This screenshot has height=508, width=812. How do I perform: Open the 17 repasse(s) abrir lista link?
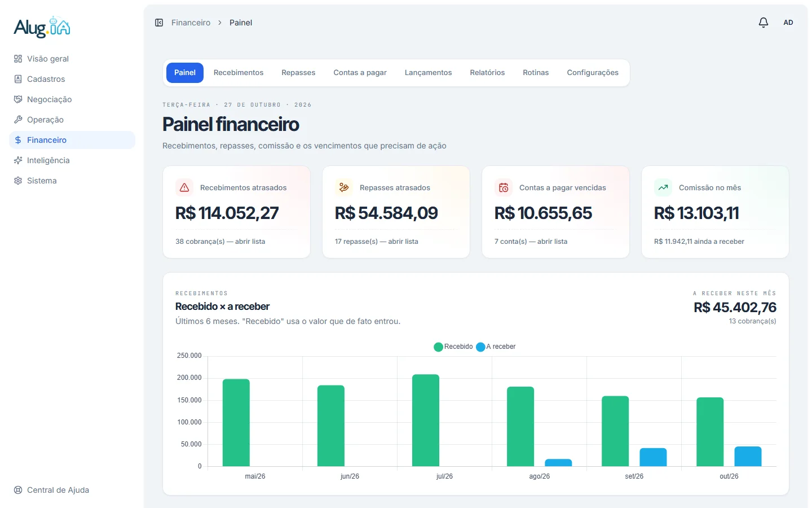(377, 241)
